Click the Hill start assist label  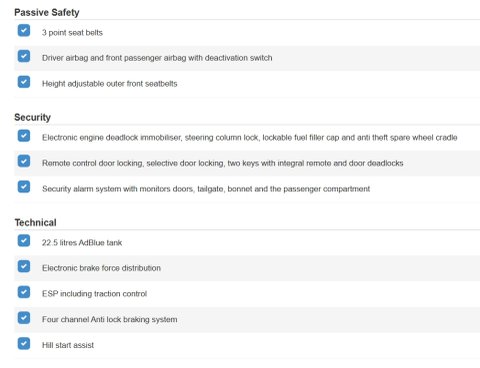pos(68,345)
